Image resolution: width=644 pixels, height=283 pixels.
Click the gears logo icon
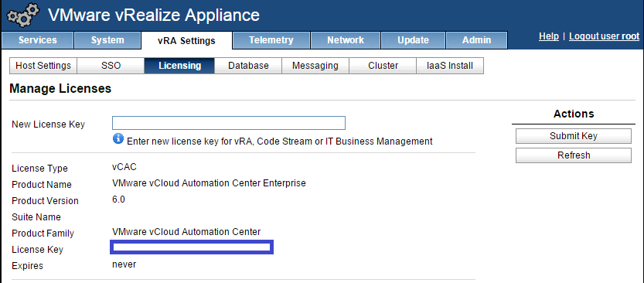(x=24, y=15)
